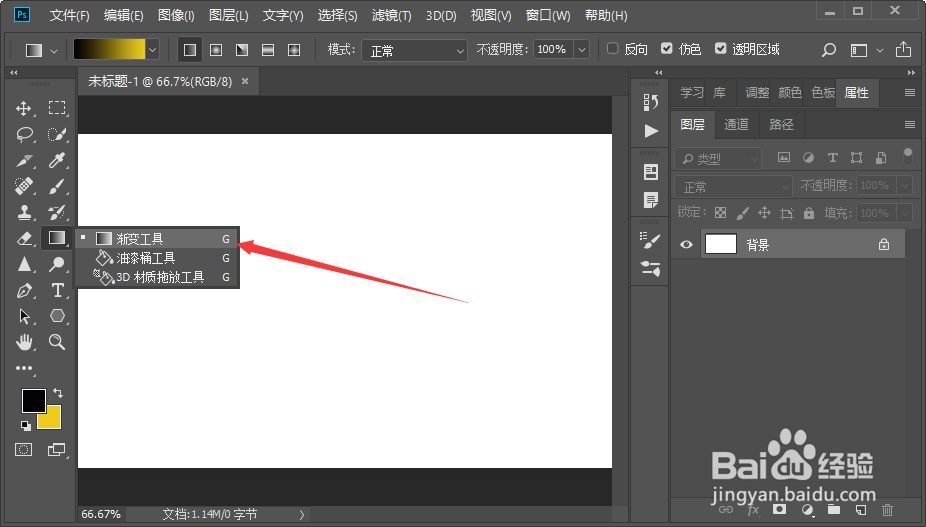
Task: Expand the 不透明度 dropdown in options bar
Action: click(582, 50)
